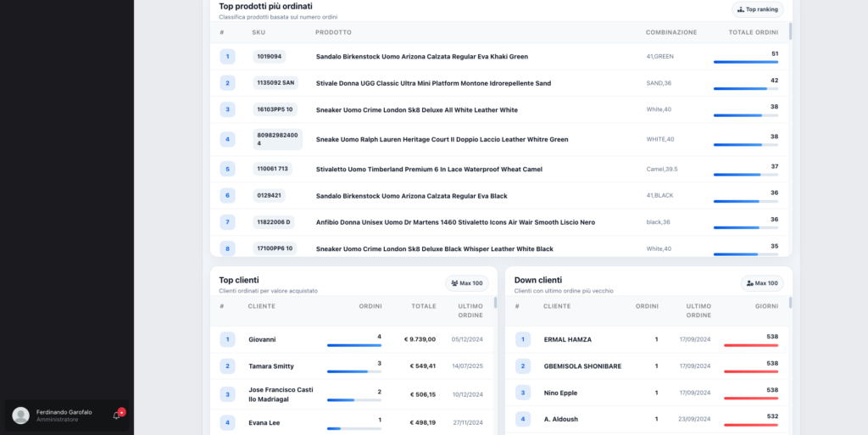868x435 pixels.
Task: Click SKU tag 1019094
Action: pos(270,57)
